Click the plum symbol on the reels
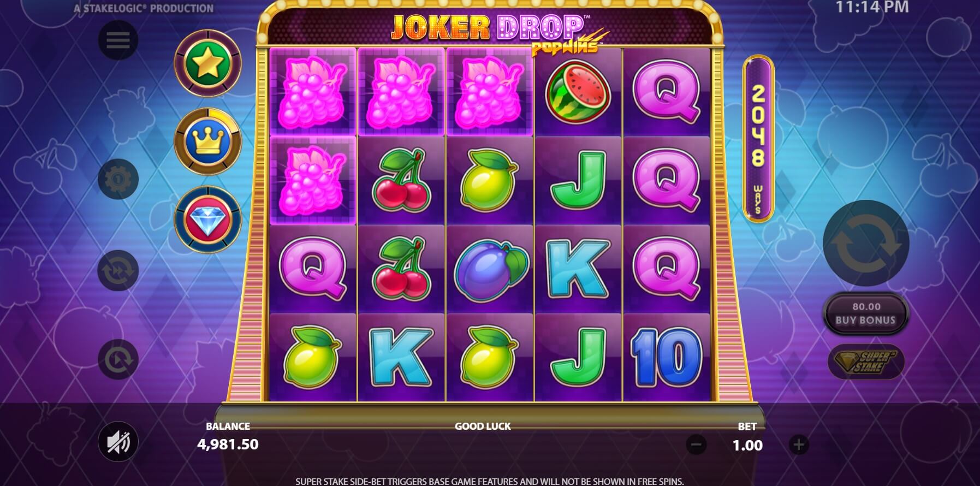This screenshot has height=486, width=980. point(490,269)
